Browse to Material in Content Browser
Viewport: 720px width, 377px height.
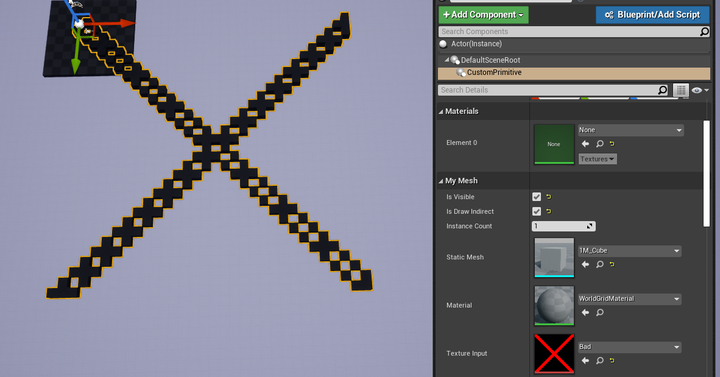[599, 312]
